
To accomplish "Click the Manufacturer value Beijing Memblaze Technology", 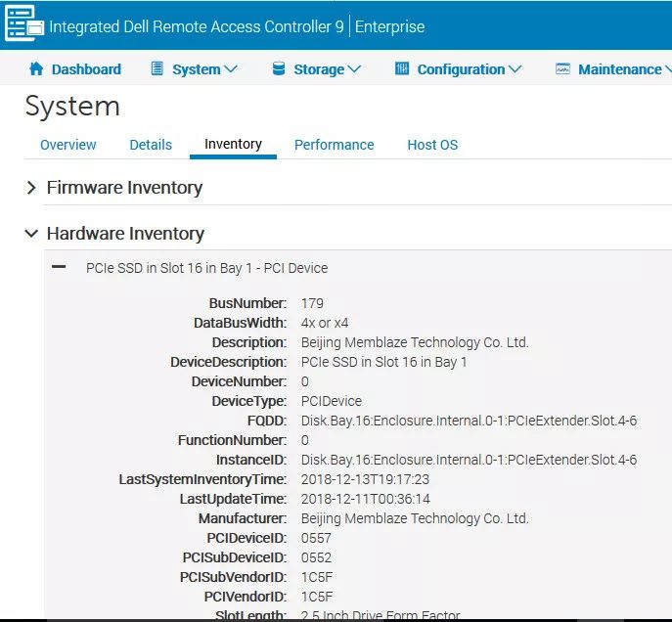I will [x=415, y=518].
